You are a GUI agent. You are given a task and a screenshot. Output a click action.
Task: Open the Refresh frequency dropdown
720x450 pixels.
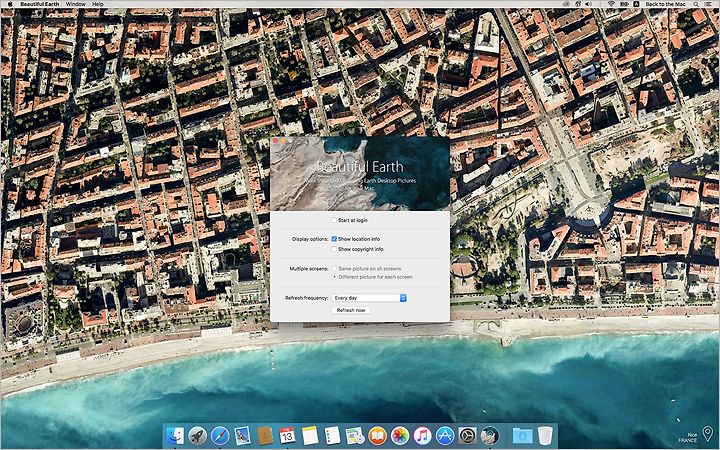click(369, 298)
